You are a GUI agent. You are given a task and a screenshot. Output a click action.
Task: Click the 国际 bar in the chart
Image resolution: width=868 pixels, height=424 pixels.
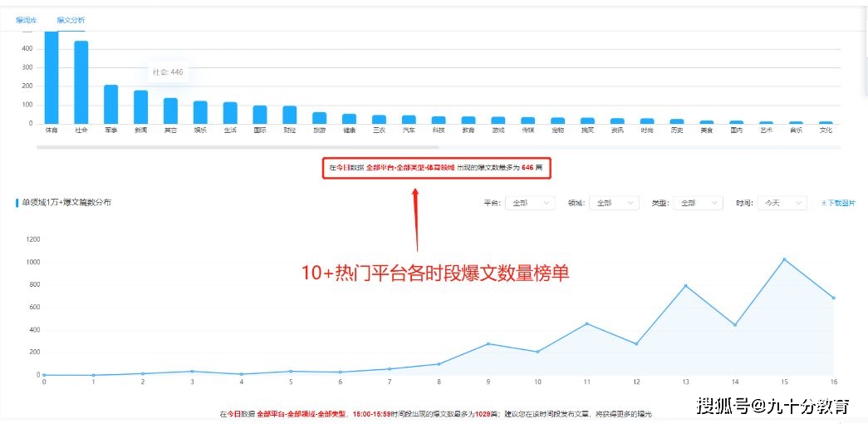tap(260, 114)
